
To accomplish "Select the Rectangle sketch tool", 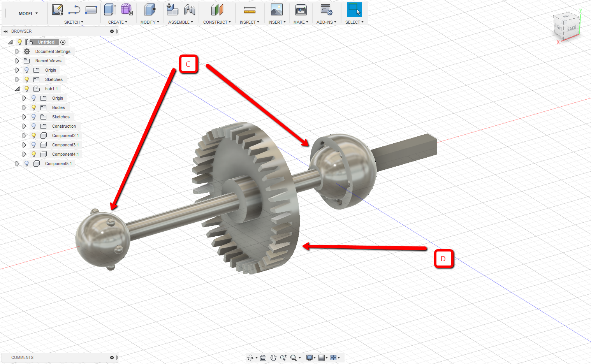I will tap(91, 10).
